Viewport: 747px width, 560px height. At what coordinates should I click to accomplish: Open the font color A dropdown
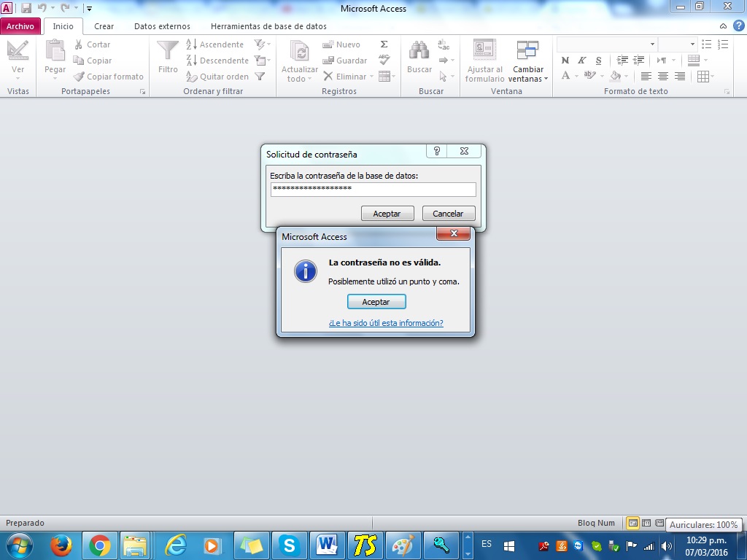[x=576, y=76]
